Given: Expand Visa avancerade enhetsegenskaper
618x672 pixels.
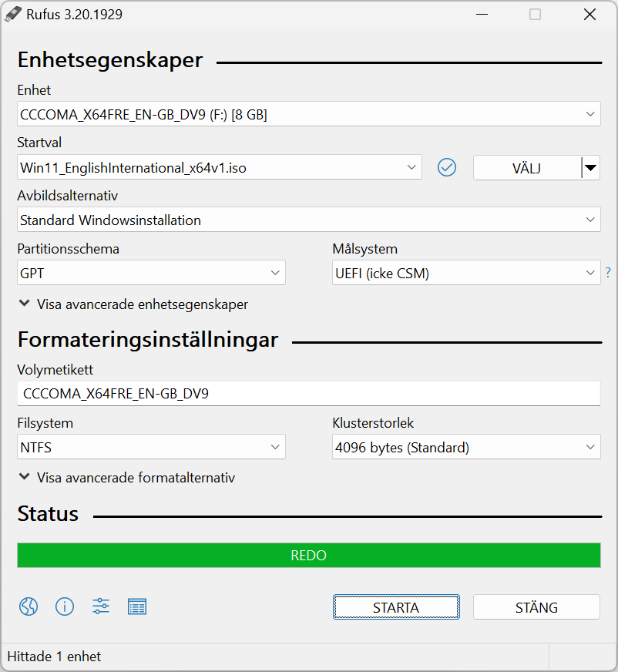Looking at the screenshot, I should [x=134, y=304].
